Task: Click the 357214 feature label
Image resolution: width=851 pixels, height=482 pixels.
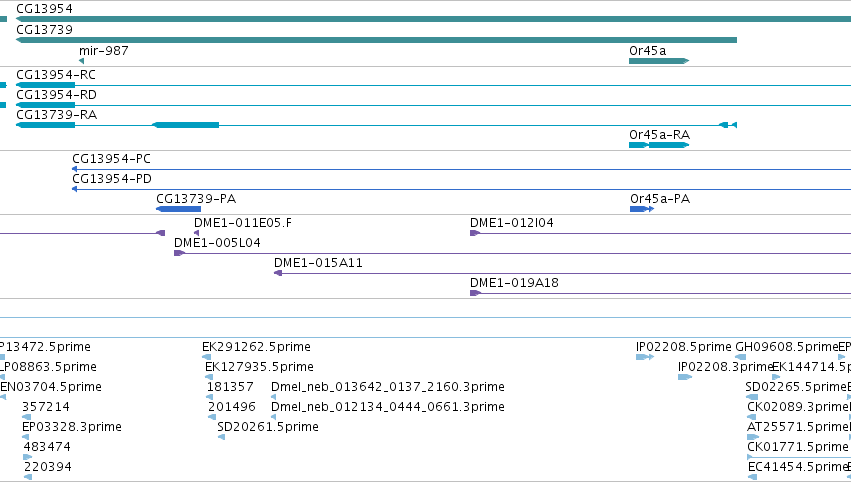Action: (x=46, y=407)
